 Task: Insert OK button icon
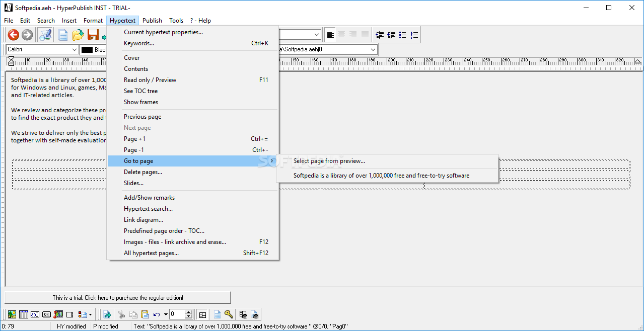point(47,314)
